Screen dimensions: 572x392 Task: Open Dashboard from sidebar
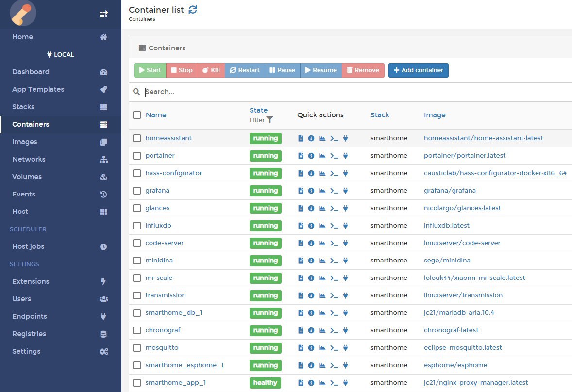[x=61, y=72]
